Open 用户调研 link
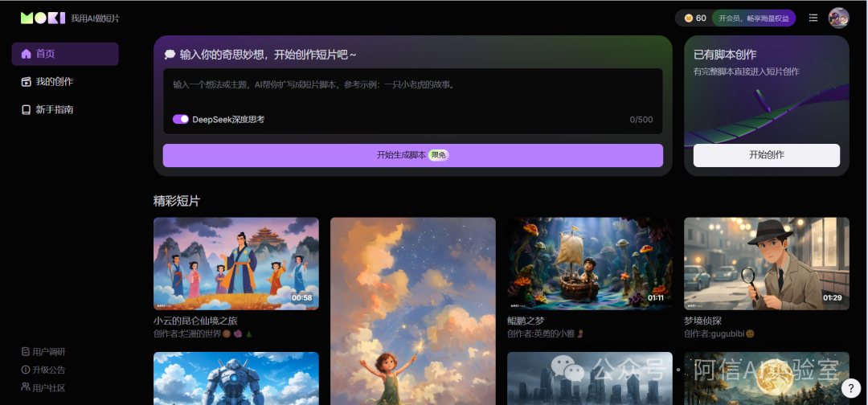The width and height of the screenshot is (868, 405). pos(43,352)
